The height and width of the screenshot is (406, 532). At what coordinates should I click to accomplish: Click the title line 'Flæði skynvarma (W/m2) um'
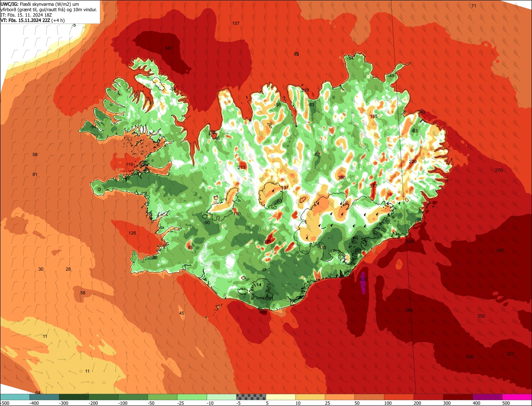49,4
